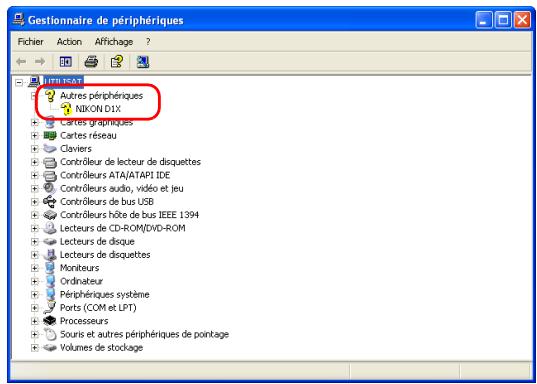Expand the Ordinateur node
Screen dimensions: 537x384
coord(34,281)
